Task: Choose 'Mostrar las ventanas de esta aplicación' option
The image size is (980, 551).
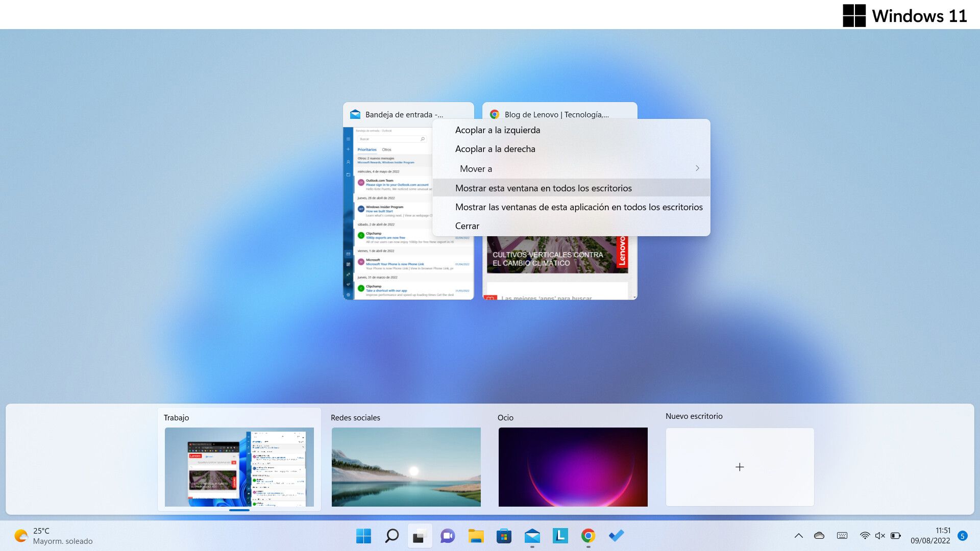Action: 571,207
